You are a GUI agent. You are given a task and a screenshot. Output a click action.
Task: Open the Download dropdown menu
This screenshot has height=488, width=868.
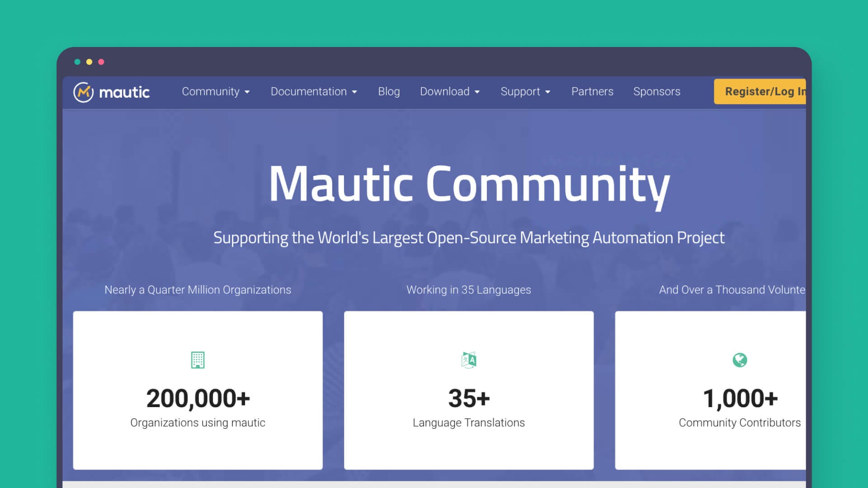[x=450, y=92]
